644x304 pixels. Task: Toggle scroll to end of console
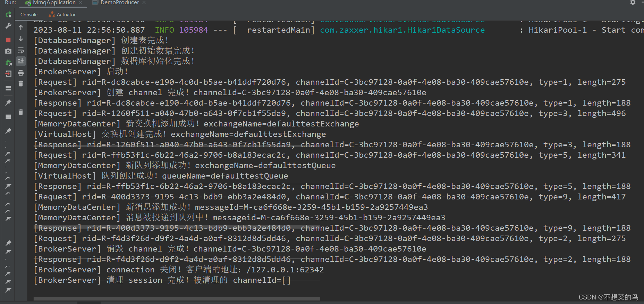21,61
